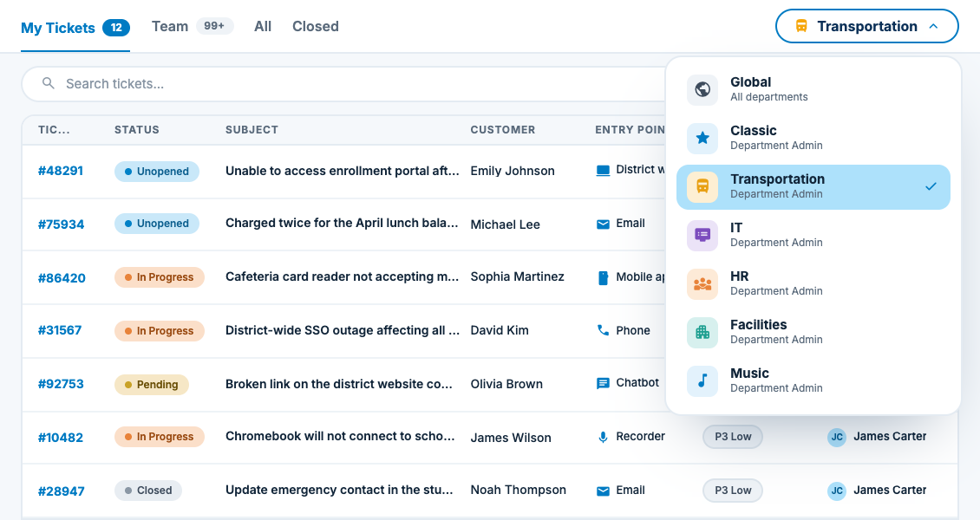
Task: Click subject 'Unable to access enrollment portal aft...'
Action: point(343,171)
